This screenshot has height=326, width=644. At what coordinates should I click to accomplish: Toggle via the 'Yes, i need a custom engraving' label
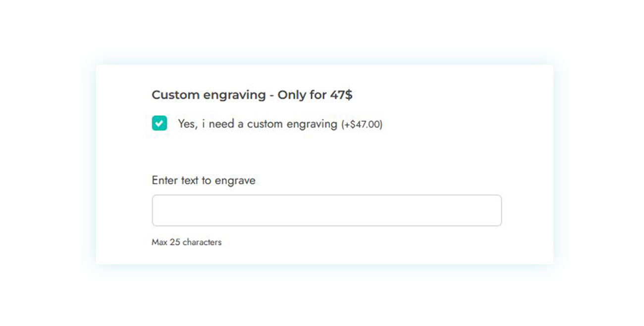[x=257, y=124]
